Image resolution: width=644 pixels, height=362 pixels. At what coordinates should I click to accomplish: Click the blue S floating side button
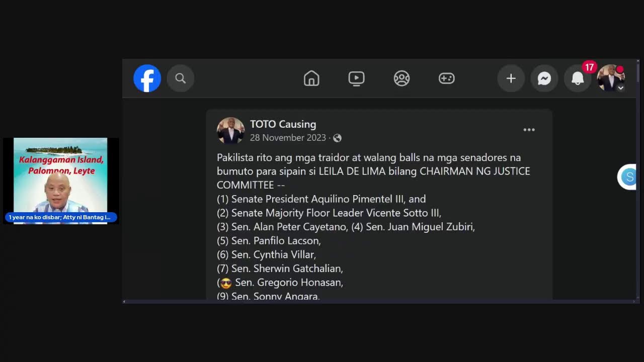tap(628, 177)
